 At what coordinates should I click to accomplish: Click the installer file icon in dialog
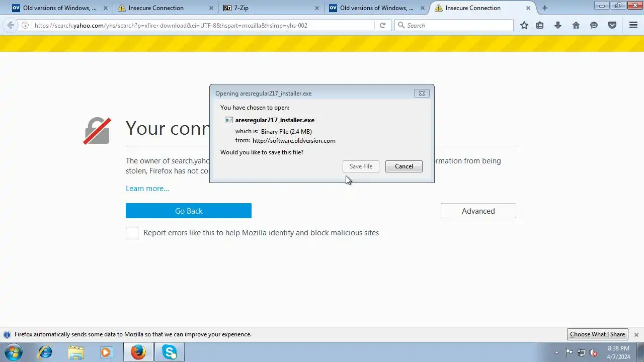pos(229,120)
